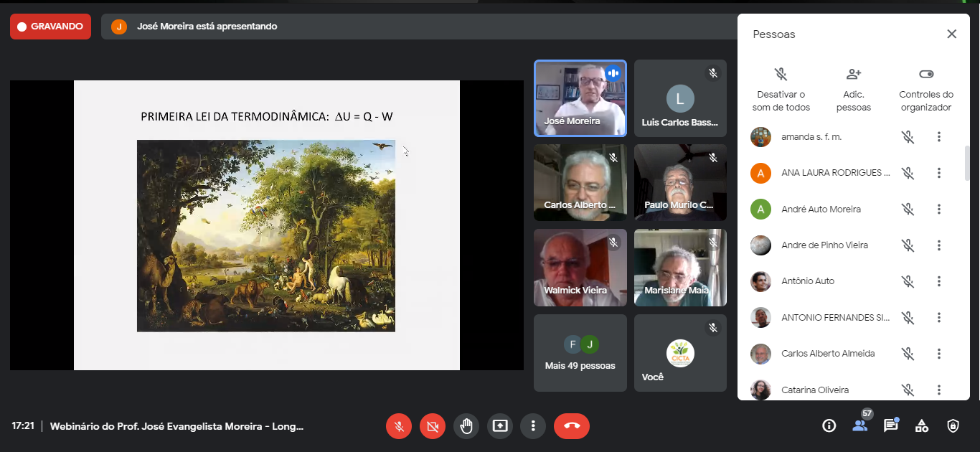Click Desativar o som de todos

click(781, 90)
